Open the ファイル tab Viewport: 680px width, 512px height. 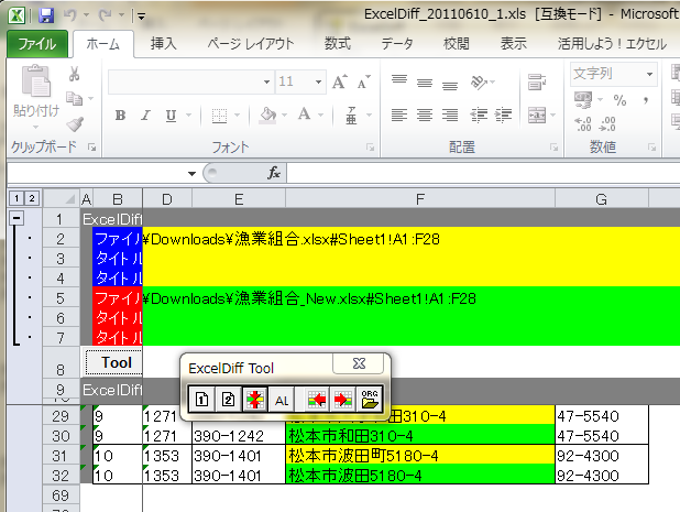37,44
